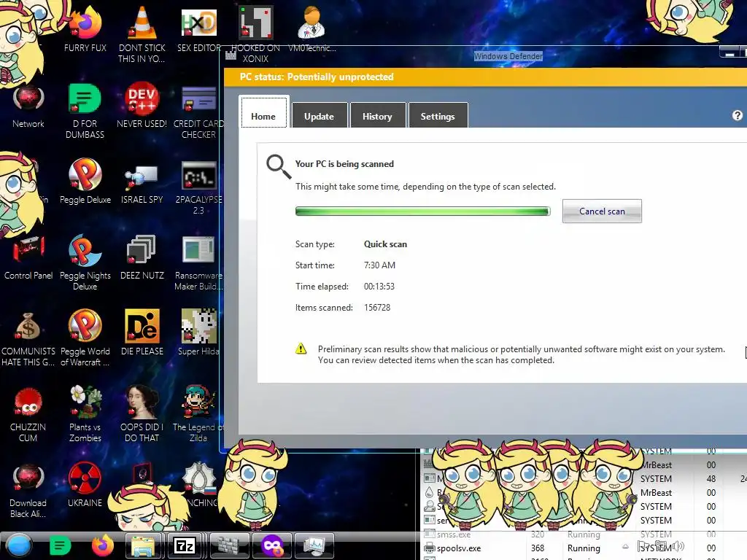Click the Running status of spoolsv.exe
Viewport: 747px width, 560px height.
(584, 548)
